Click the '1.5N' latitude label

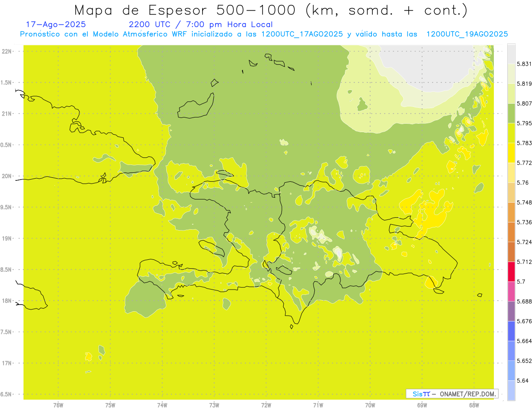[x=7, y=82]
